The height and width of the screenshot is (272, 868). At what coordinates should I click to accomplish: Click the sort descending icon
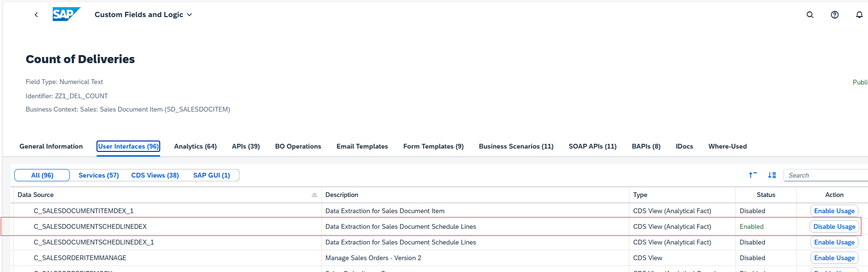coord(772,175)
